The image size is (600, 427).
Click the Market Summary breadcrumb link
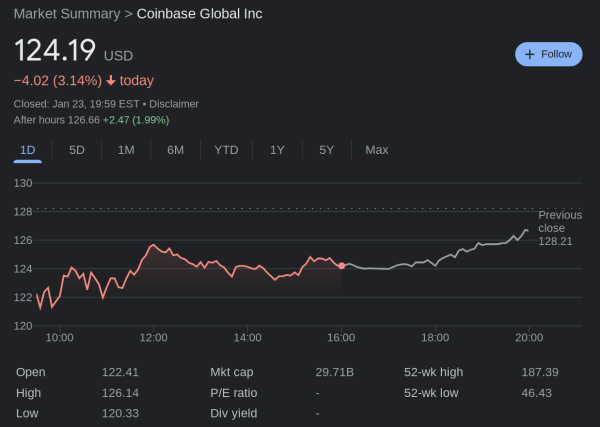tap(66, 14)
